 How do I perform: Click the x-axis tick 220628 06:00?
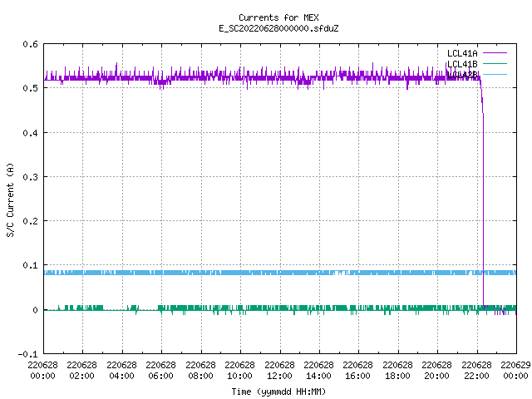tap(160, 371)
